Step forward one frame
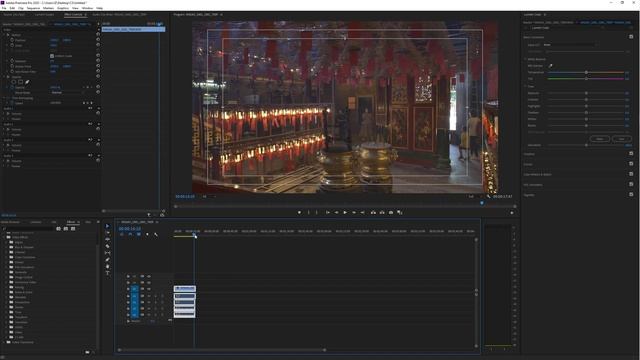Screen dimensions: 640x360 click(354, 212)
